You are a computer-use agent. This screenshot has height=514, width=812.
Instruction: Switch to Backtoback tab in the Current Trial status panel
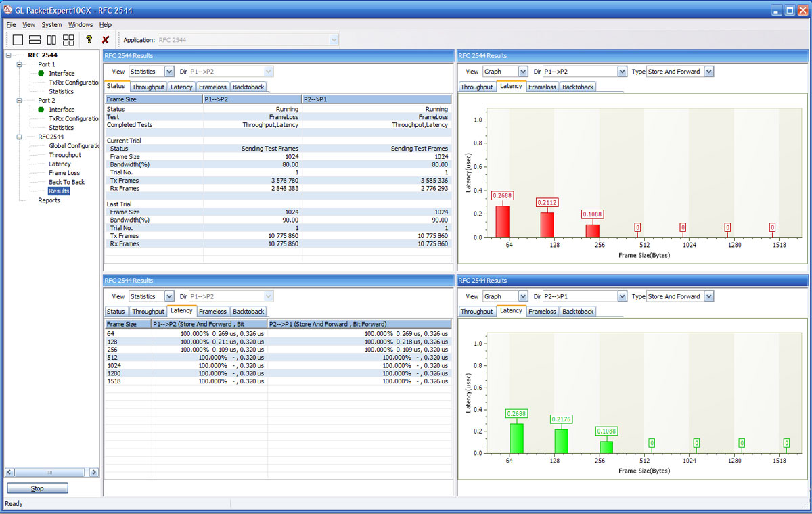tap(248, 87)
